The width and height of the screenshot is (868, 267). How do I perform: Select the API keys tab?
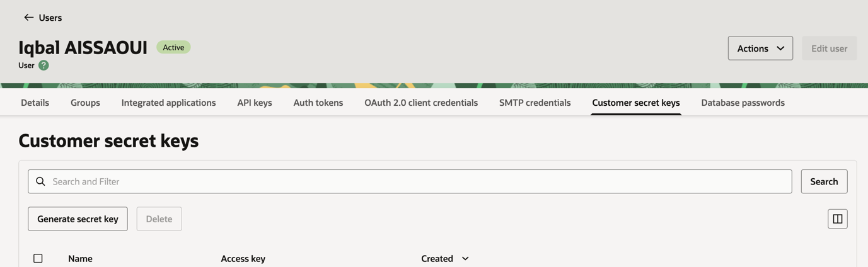255,103
